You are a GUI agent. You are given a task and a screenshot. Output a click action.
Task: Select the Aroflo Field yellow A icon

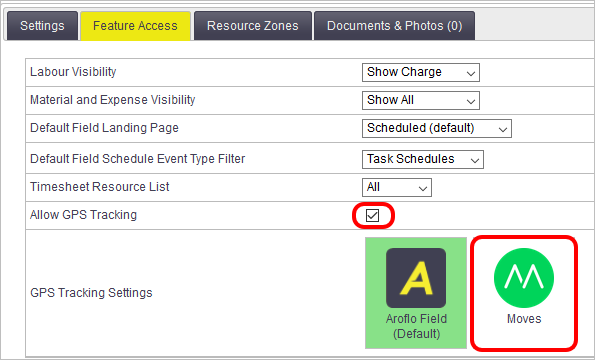(416, 278)
